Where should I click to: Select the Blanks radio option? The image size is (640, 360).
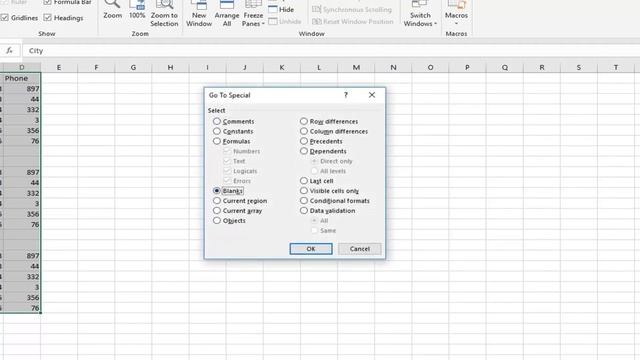tap(217, 191)
